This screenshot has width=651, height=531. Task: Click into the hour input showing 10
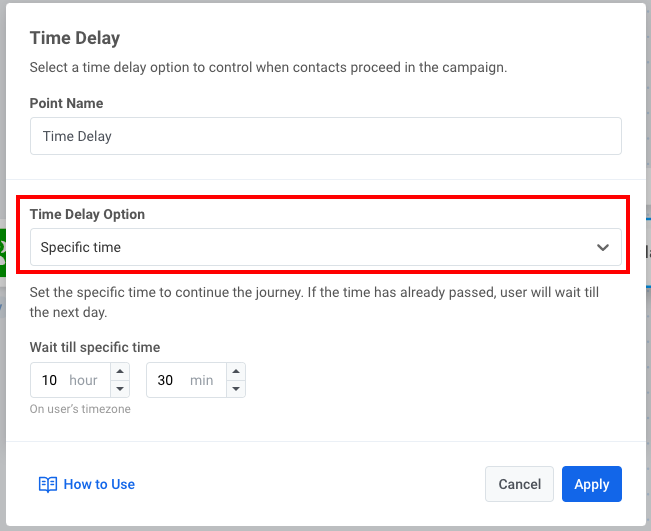[x=70, y=380]
